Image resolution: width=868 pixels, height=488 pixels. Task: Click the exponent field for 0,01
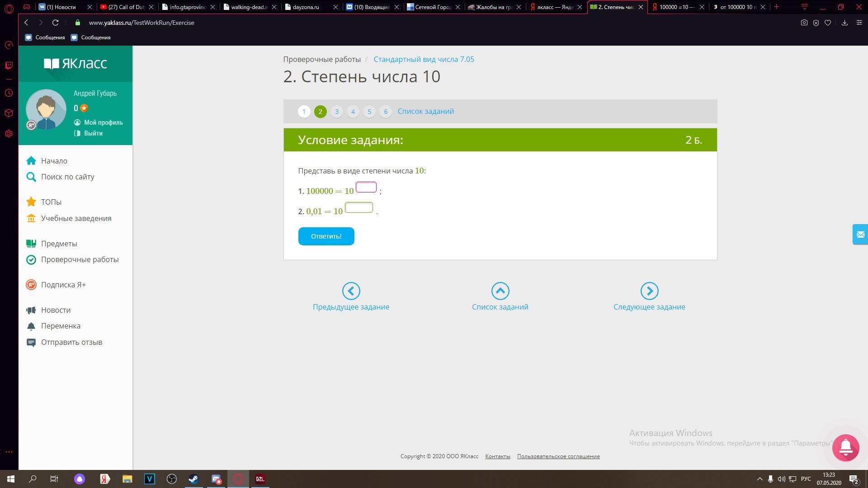(x=359, y=207)
